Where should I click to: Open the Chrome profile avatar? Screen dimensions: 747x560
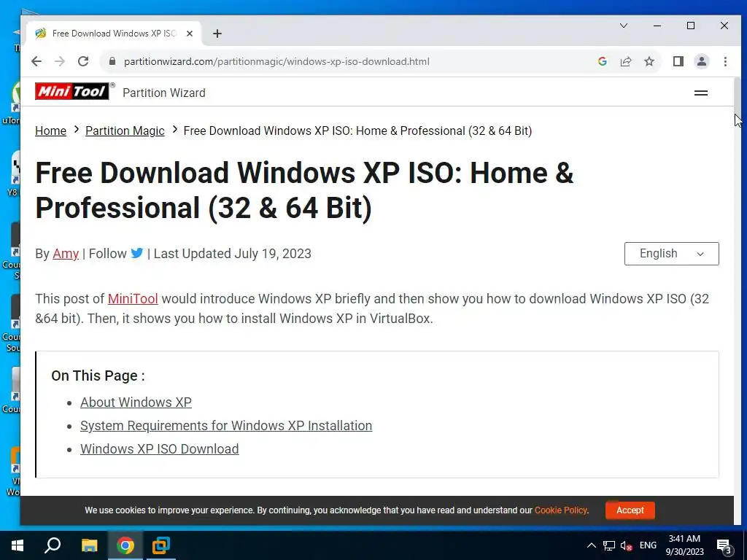[701, 61]
